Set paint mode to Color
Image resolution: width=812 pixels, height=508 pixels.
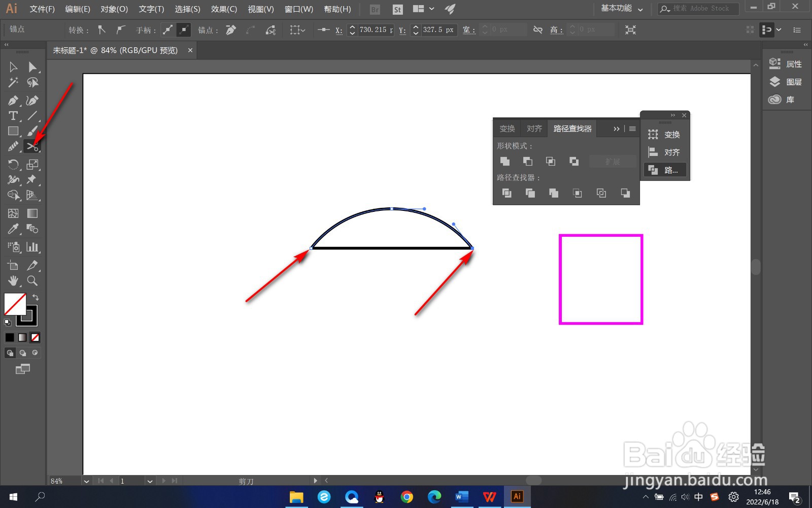coord(10,337)
